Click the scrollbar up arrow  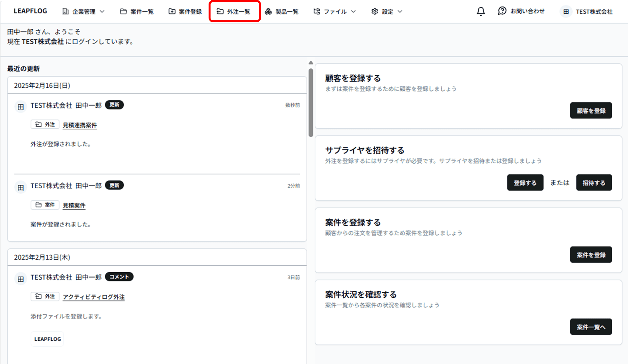[x=310, y=62]
